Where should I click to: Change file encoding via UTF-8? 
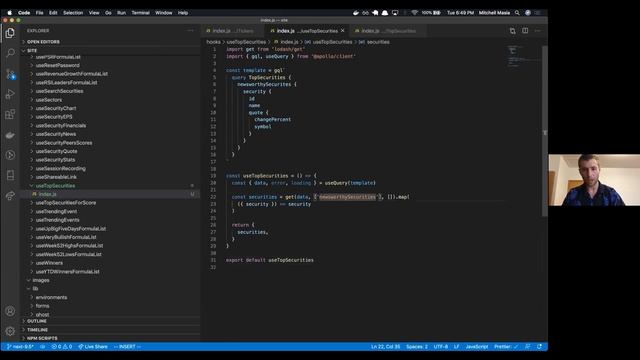coord(440,347)
